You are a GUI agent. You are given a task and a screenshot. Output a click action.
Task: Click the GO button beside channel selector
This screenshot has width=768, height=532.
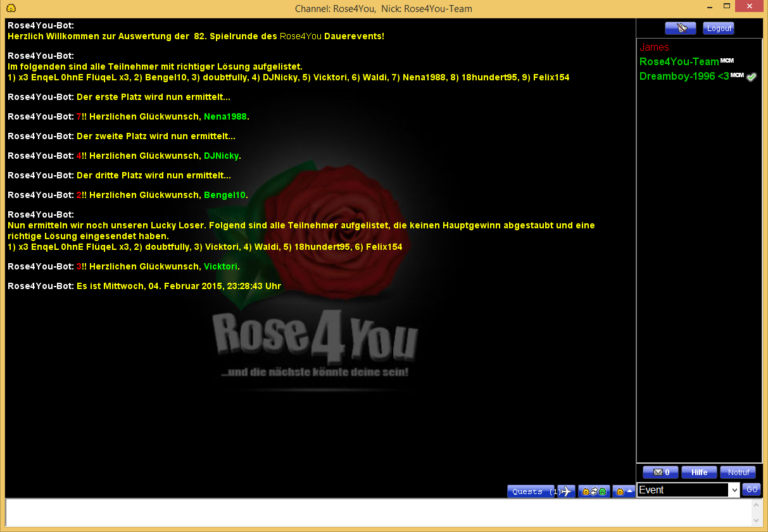(752, 489)
